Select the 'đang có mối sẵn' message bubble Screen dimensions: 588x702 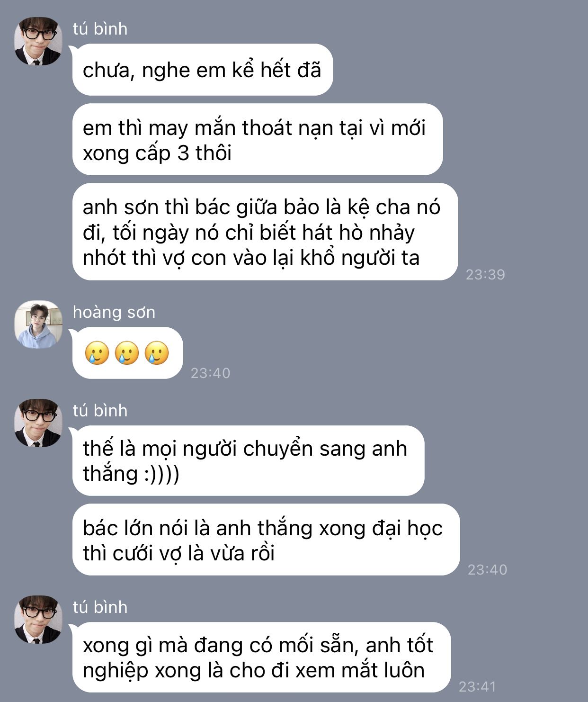pyautogui.click(x=261, y=657)
